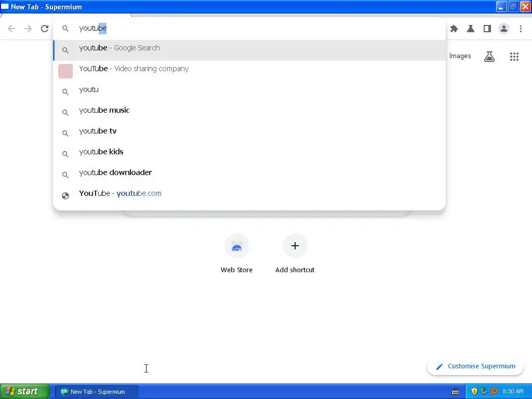Open the 'YouTube - youtube.com' suggestion
Screen dimensions: 532x399
tap(249, 195)
